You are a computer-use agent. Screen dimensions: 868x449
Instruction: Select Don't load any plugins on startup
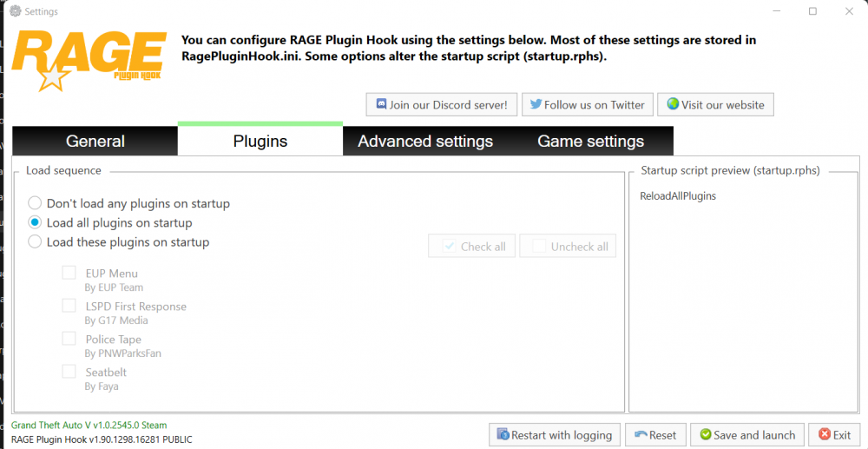pyautogui.click(x=35, y=203)
